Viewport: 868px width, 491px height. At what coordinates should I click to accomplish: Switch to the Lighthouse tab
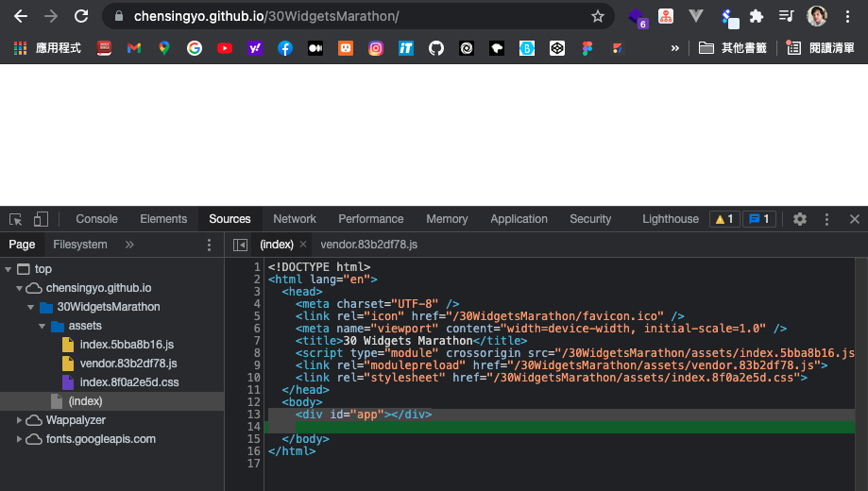(x=671, y=219)
